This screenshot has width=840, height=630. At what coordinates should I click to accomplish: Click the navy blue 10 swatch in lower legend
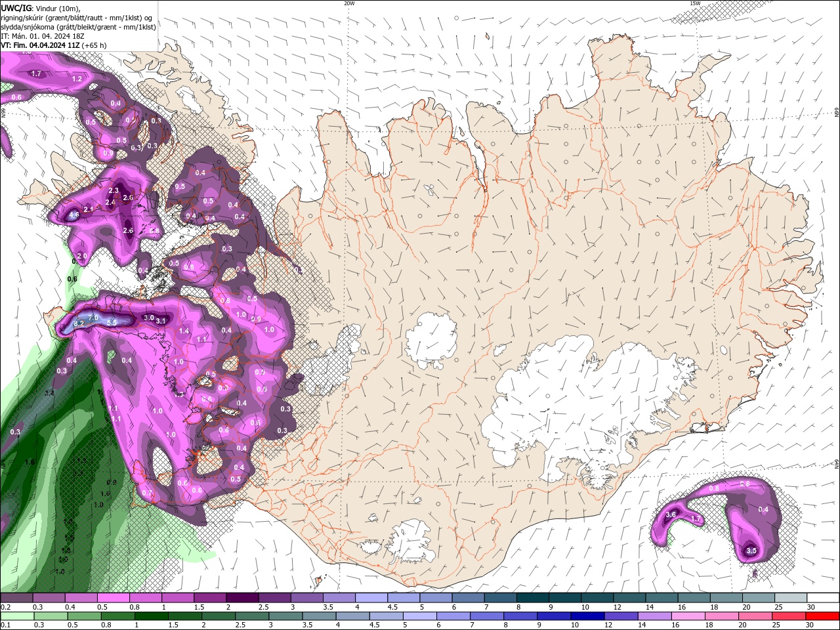point(586,616)
